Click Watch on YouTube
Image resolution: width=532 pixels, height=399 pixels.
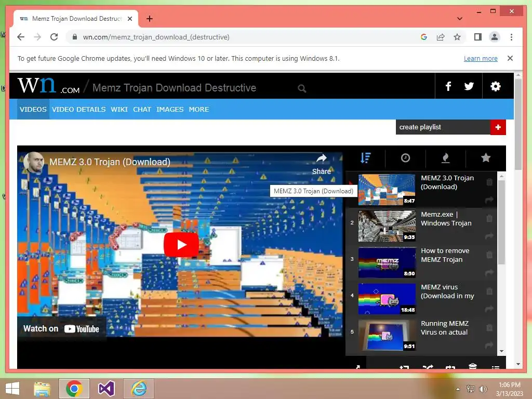61,328
